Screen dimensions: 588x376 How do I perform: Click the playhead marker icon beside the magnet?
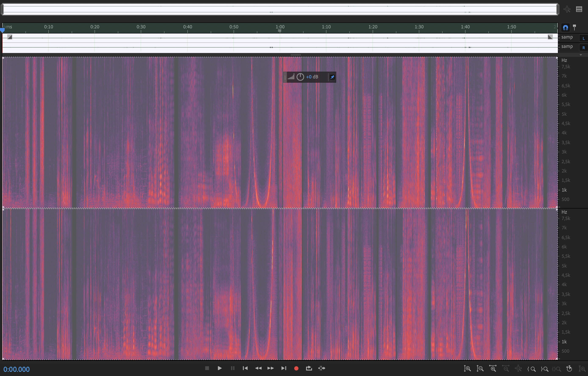(x=575, y=27)
